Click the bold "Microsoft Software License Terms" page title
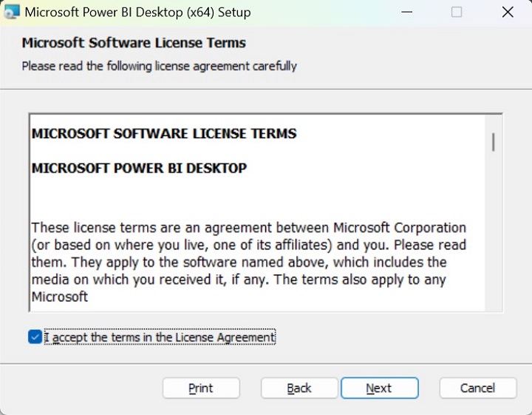The width and height of the screenshot is (532, 415). click(x=134, y=43)
